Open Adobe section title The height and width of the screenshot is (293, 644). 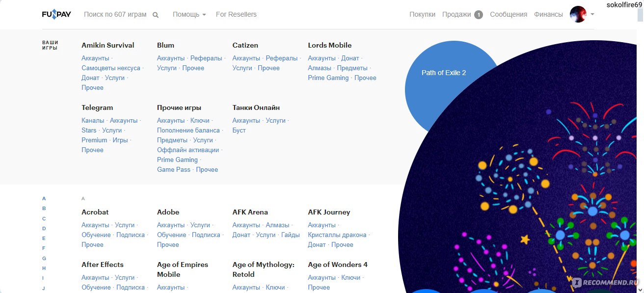point(168,212)
